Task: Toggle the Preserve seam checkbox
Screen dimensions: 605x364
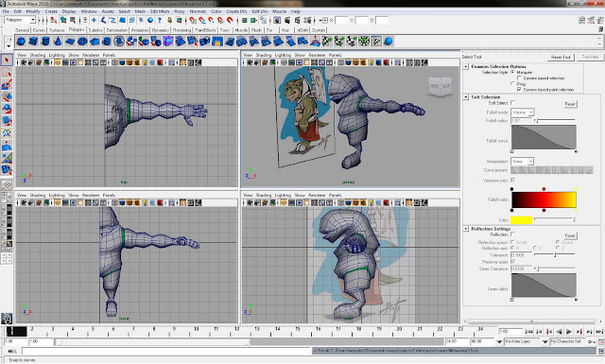Action: (512, 261)
